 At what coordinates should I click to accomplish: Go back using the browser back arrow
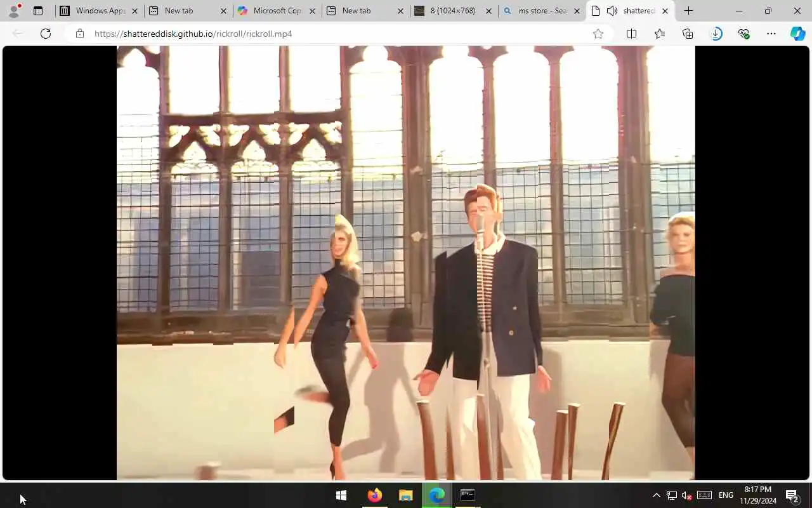pos(18,34)
